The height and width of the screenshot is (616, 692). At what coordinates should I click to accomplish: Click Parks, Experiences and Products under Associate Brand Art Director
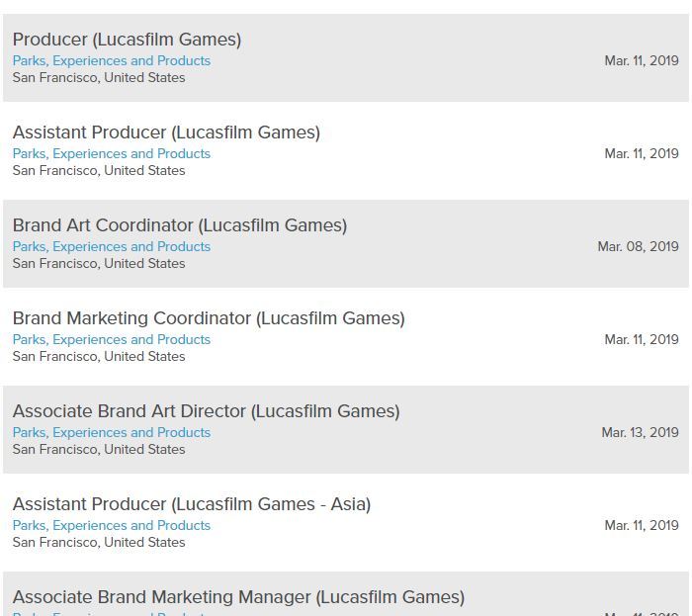tap(111, 433)
